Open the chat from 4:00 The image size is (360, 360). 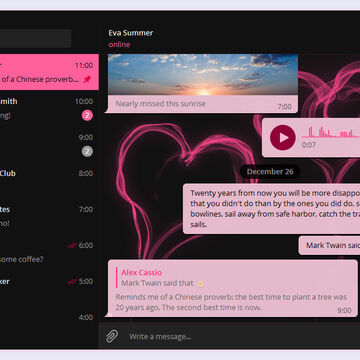point(49,324)
